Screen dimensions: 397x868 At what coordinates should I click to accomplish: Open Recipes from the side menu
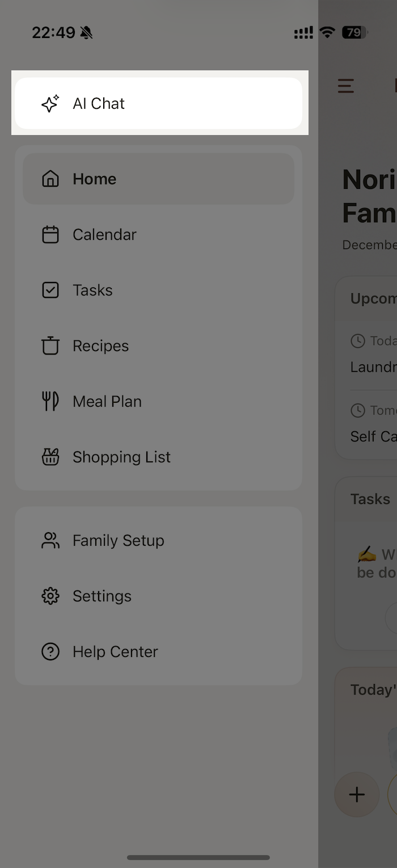100,346
